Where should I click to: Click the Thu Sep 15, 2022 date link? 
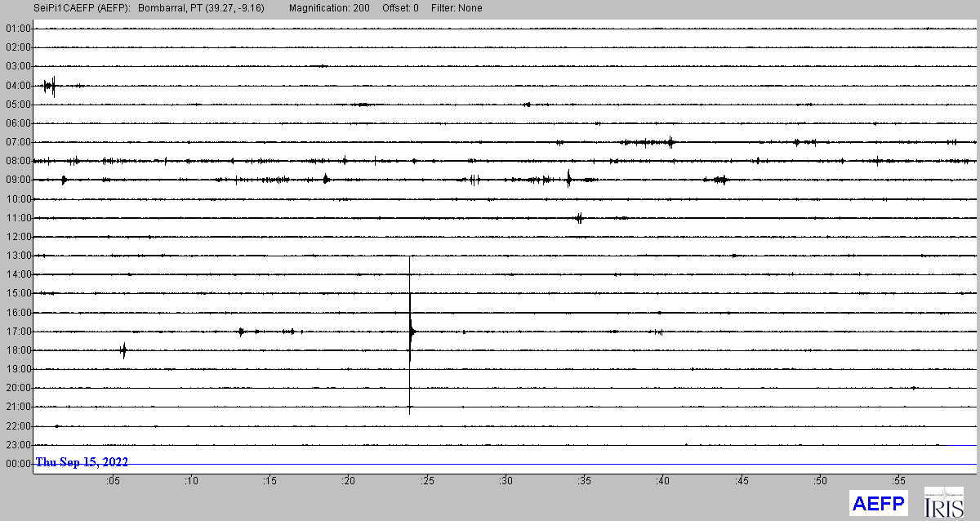tap(79, 461)
